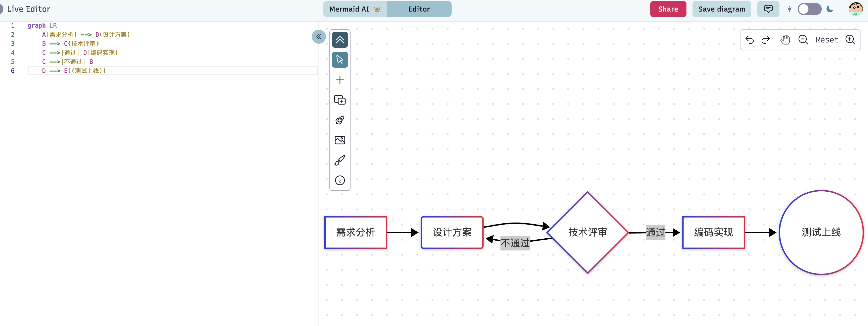Select the 需求分析 node
868x326 pixels.
pyautogui.click(x=356, y=233)
